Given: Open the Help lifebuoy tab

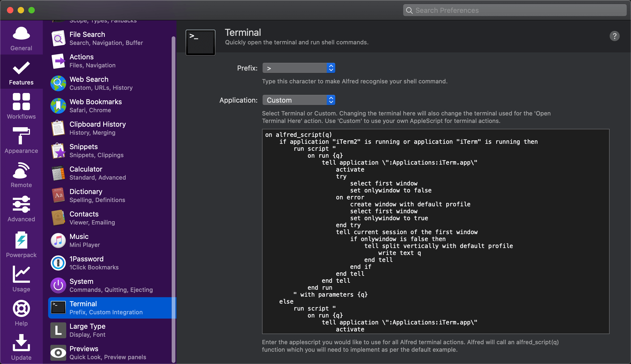Looking at the screenshot, I should [x=21, y=313].
